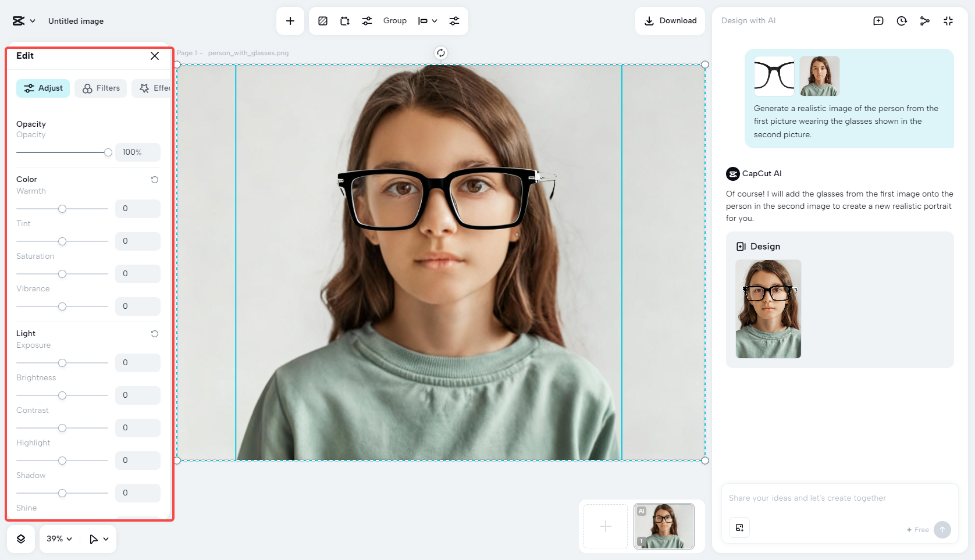Open the layers panel icon
The image size is (975, 560).
21,539
